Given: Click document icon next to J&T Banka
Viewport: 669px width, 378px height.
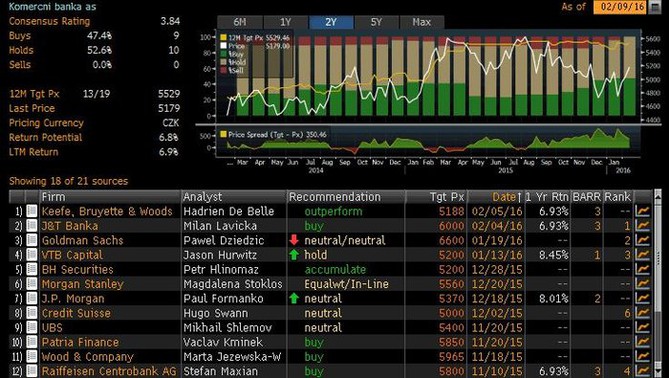Looking at the screenshot, I should click(32, 226).
